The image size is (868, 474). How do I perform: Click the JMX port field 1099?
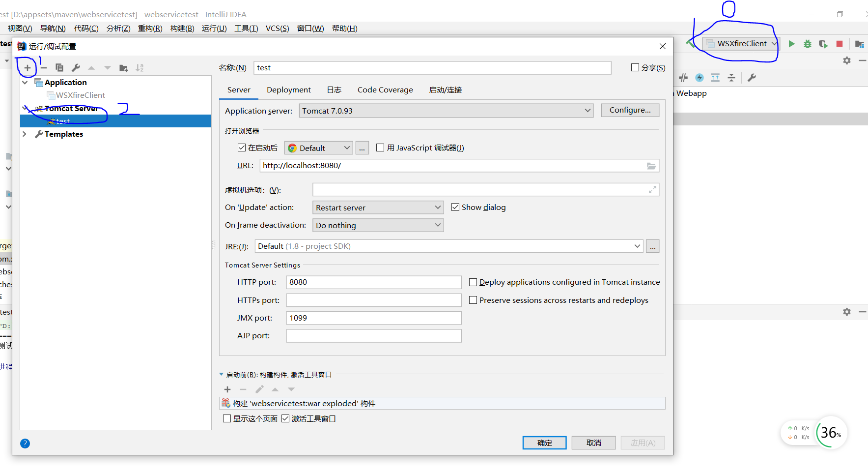click(374, 318)
